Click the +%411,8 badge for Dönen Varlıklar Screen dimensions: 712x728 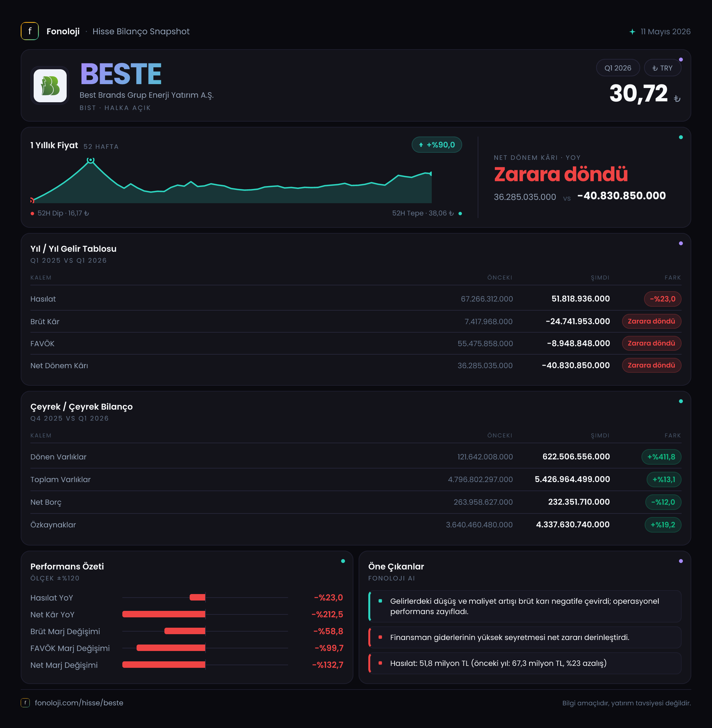coord(661,457)
